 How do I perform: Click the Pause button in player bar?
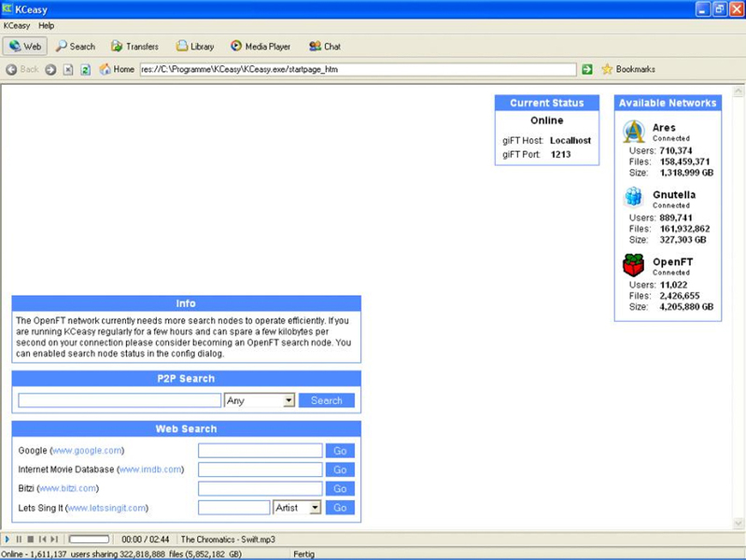coord(19,539)
